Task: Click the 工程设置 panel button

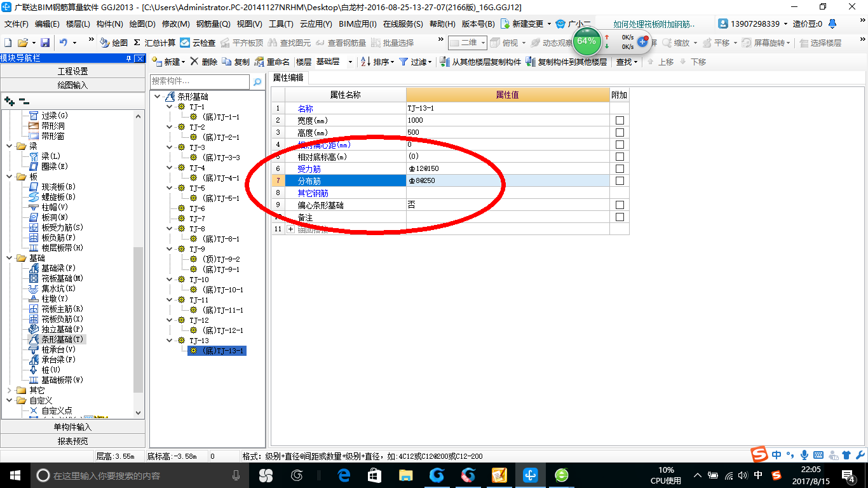Action: 72,71
